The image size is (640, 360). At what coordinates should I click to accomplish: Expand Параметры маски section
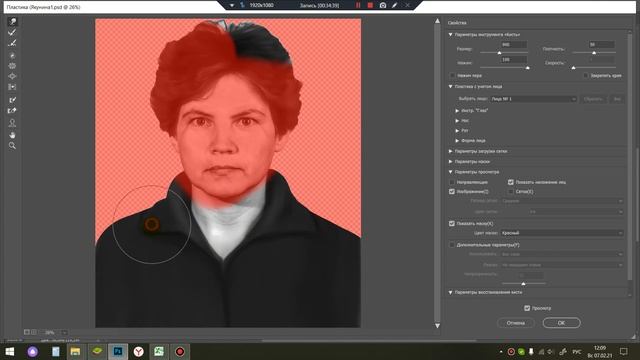[x=451, y=162]
